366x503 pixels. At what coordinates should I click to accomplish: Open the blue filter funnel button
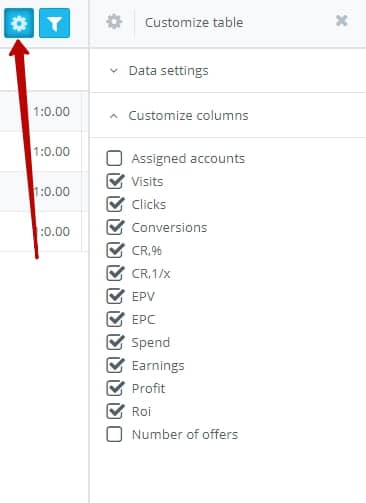coord(54,23)
